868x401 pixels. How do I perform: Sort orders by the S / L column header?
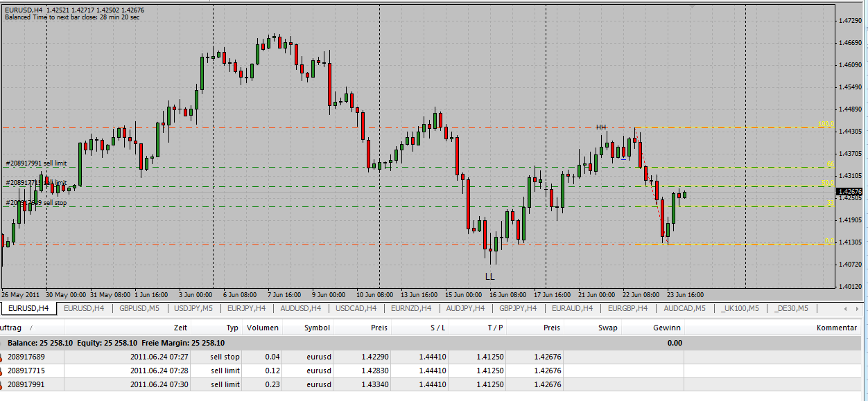(x=420, y=328)
